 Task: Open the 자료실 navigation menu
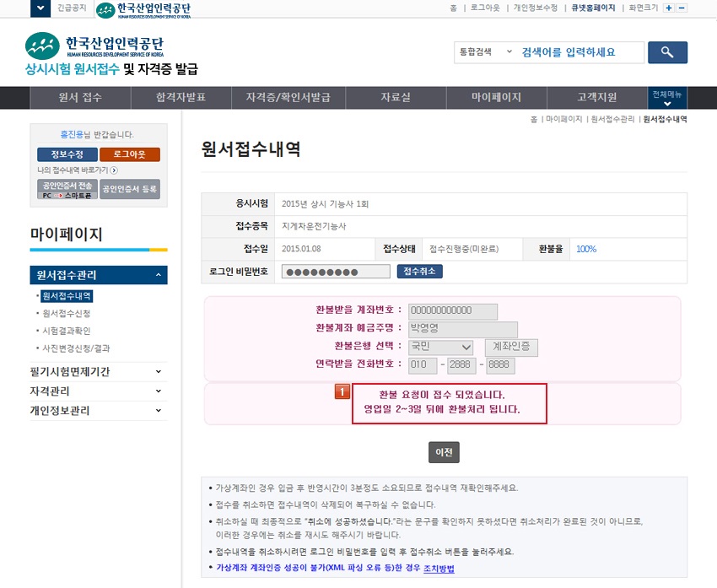396,97
